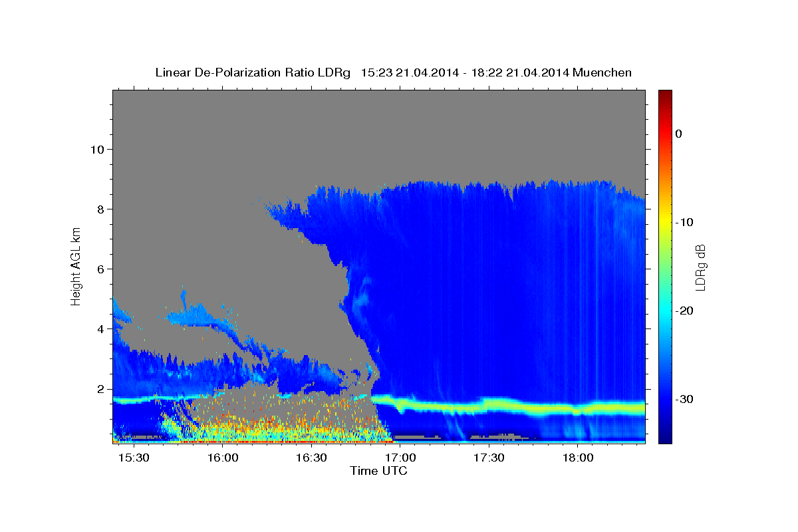
Task: Click the 'Height AGL km' axis label
Action: (x=76, y=266)
